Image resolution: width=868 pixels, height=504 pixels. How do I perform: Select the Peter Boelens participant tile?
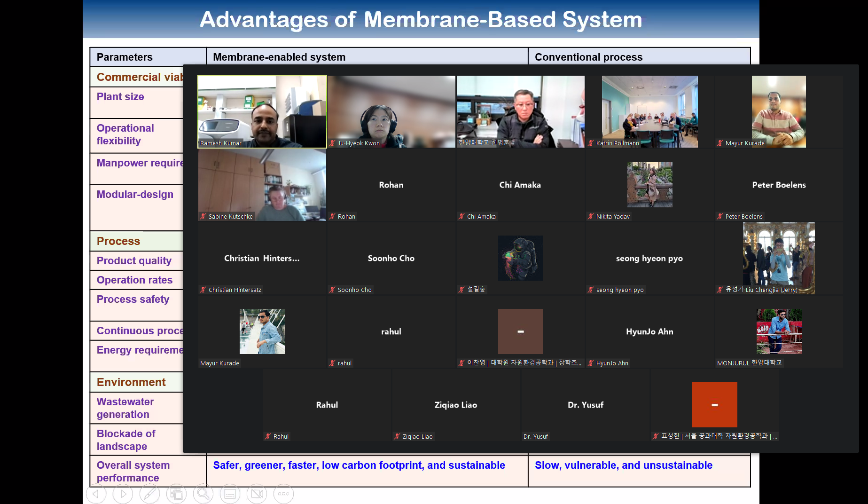click(x=779, y=185)
